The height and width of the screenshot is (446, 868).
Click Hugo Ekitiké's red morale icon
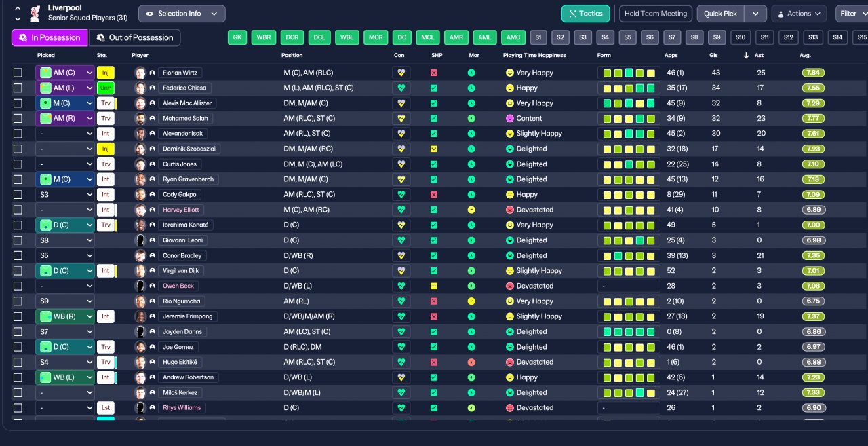coord(471,362)
